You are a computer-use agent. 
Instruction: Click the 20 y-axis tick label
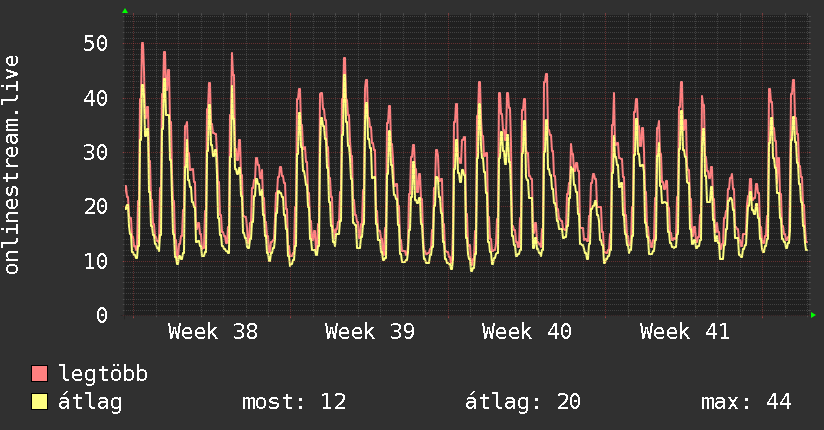(x=96, y=207)
